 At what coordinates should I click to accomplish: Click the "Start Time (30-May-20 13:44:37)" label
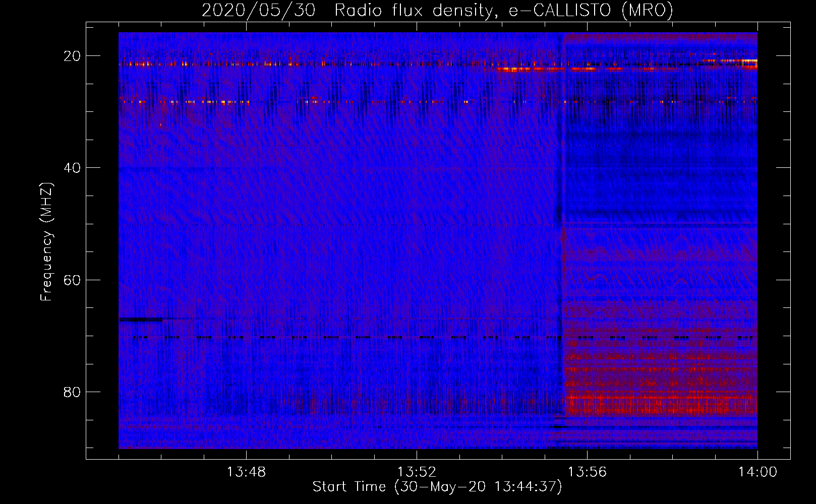tap(437, 487)
